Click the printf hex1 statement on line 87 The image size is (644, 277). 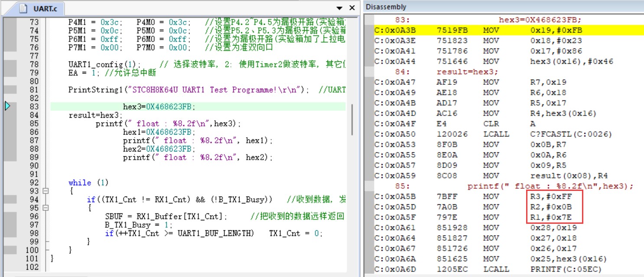198,140
